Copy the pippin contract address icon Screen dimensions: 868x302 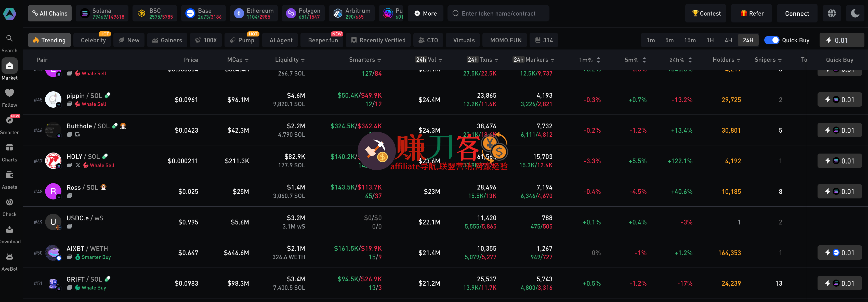tap(69, 104)
